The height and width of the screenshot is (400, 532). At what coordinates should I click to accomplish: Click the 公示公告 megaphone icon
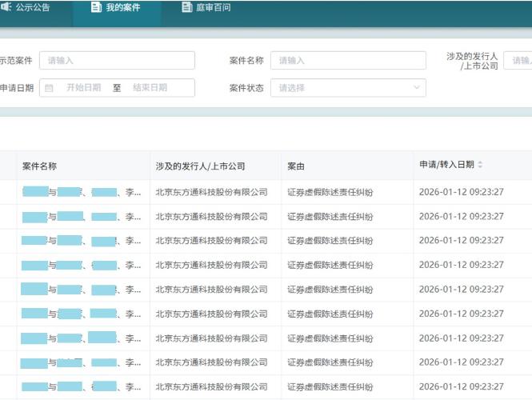[x=6, y=6]
